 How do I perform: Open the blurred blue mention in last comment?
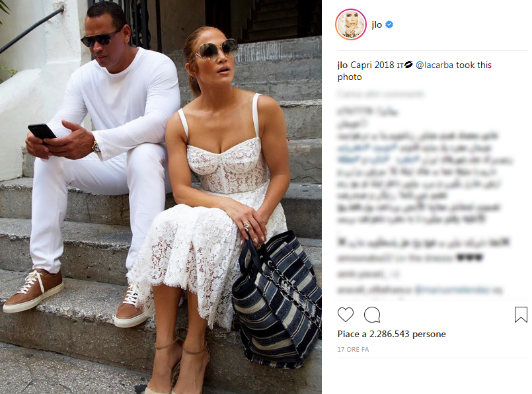(452, 290)
